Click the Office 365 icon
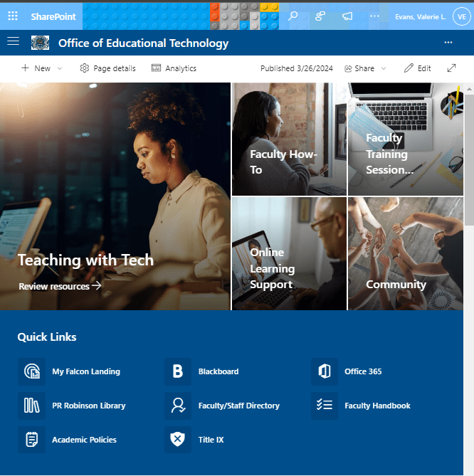474x476 pixels. [325, 371]
